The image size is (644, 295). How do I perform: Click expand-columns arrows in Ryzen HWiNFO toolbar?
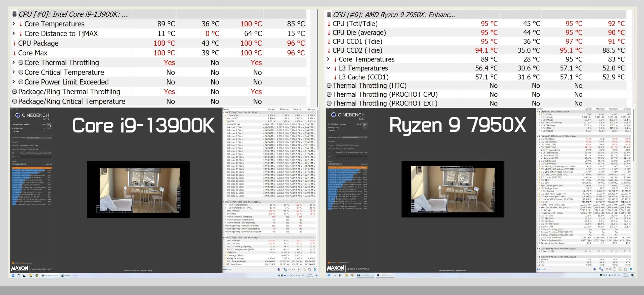[x=539, y=269]
